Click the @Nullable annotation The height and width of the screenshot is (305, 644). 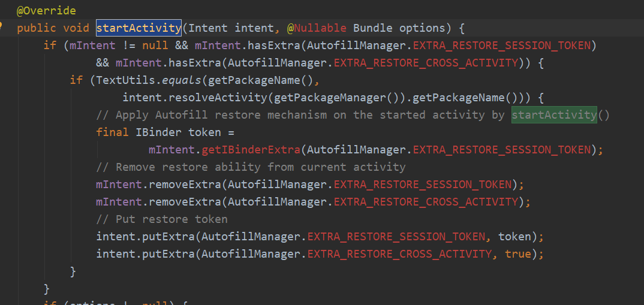pos(317,28)
